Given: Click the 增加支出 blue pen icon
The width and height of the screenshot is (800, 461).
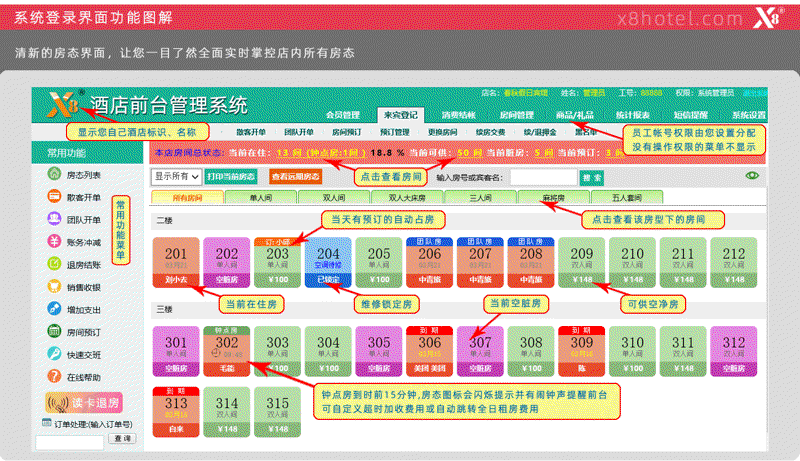Looking at the screenshot, I should pos(54,309).
